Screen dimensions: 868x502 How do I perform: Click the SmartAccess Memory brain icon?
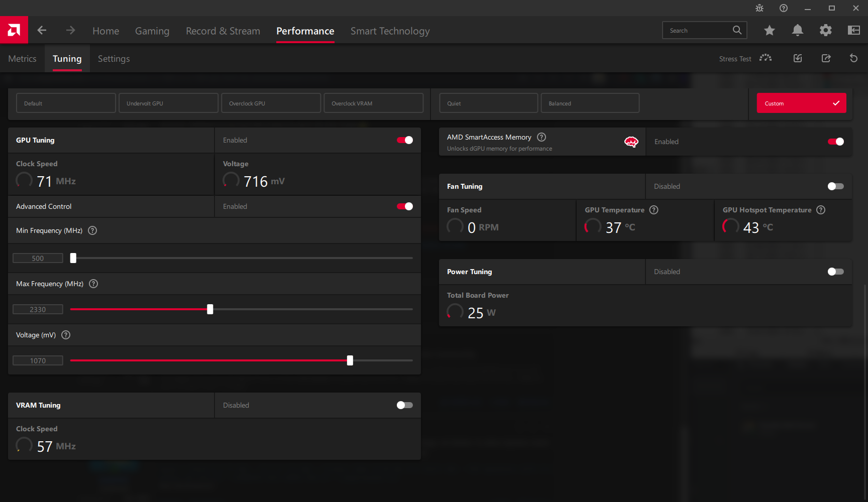pos(631,142)
